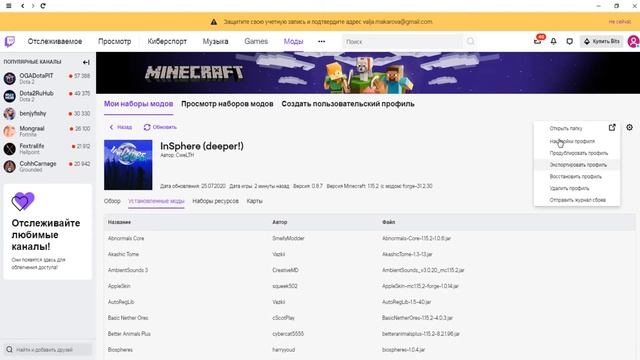The width and height of the screenshot is (640, 360).
Task: Switch to the "Карты" profile tab
Action: tap(254, 201)
